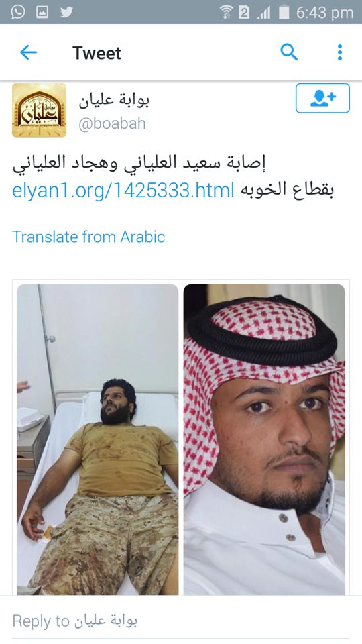This screenshot has width=362, height=644.
Task: Tap the back arrow icon
Action: point(28,52)
